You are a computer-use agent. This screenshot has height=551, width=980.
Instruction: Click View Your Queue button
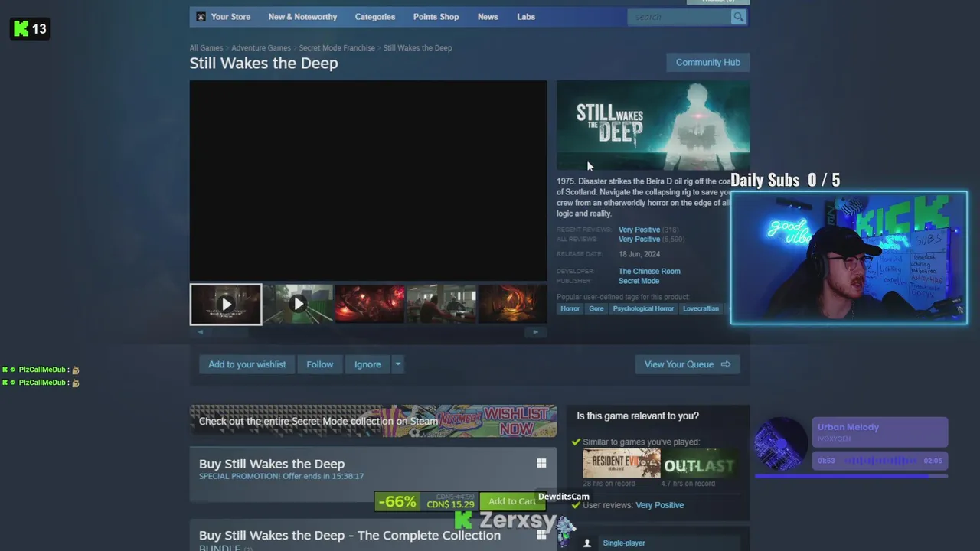click(688, 364)
